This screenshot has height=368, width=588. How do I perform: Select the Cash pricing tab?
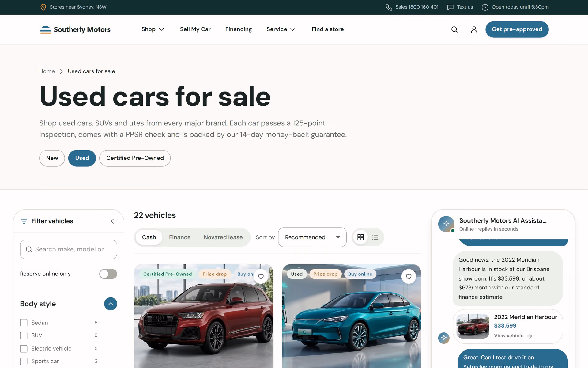tap(149, 237)
